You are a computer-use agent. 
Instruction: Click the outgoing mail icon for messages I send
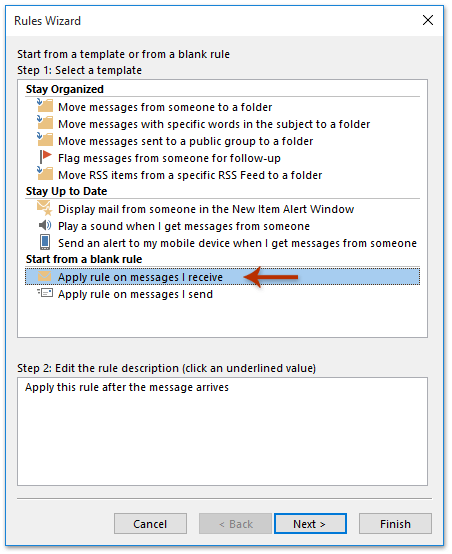tap(45, 293)
